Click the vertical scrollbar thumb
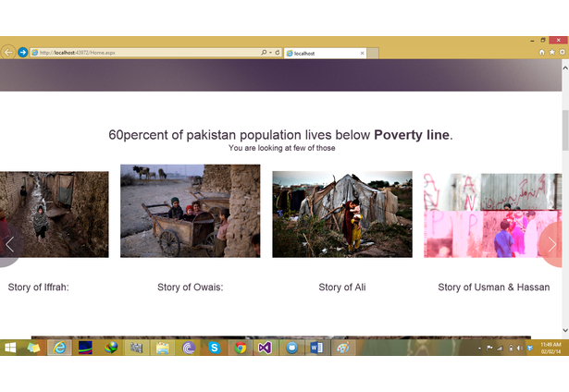This screenshot has width=569, height=392. (x=565, y=129)
